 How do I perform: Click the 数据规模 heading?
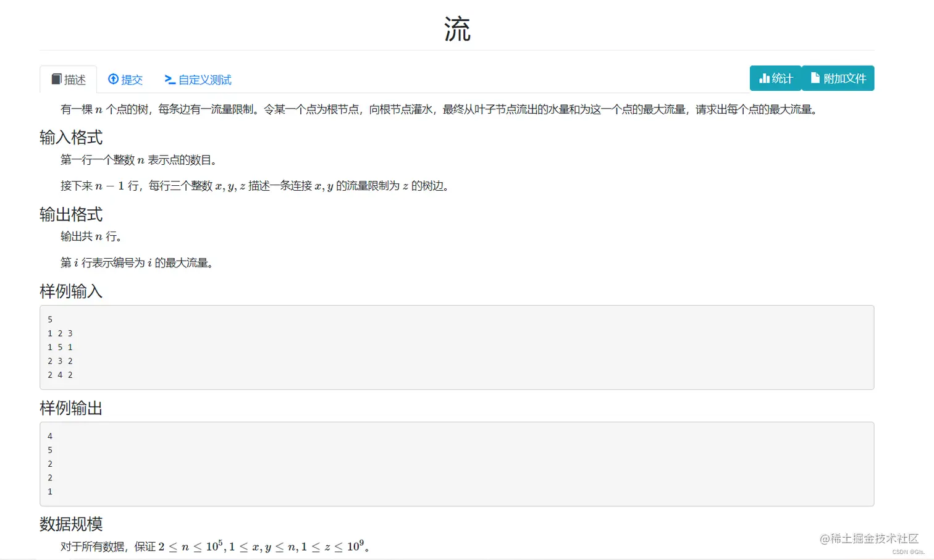pos(71,524)
